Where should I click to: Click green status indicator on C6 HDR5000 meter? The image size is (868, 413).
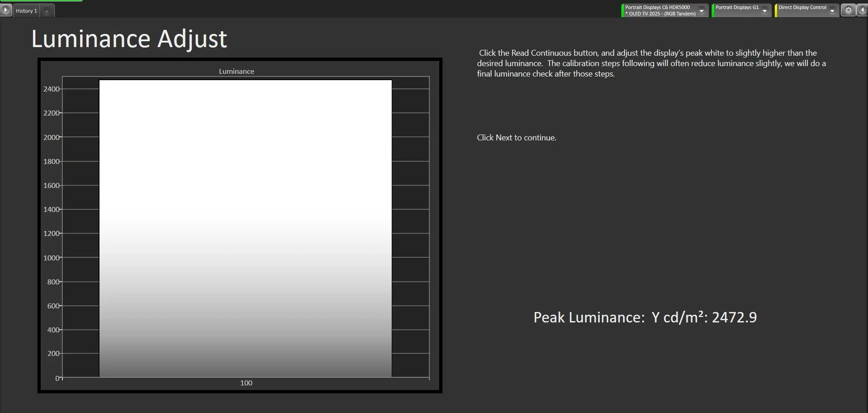(x=622, y=10)
